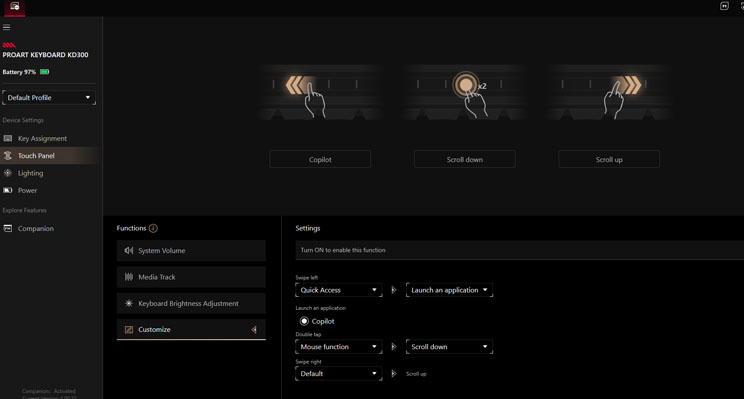Open the Scroll down action dropdown
This screenshot has height=399, width=744.
[449, 347]
